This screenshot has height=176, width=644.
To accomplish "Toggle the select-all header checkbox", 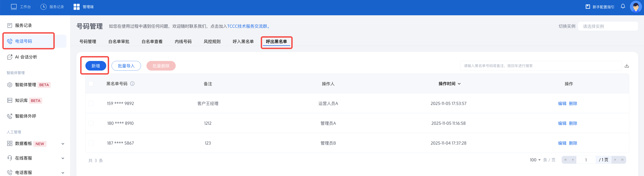I will [x=91, y=84].
